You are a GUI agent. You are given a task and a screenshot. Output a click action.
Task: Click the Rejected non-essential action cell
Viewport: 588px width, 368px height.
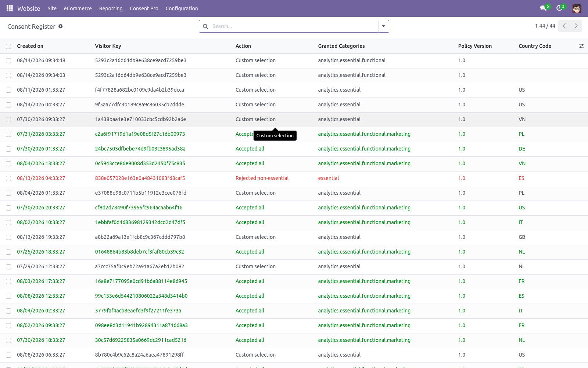click(262, 178)
